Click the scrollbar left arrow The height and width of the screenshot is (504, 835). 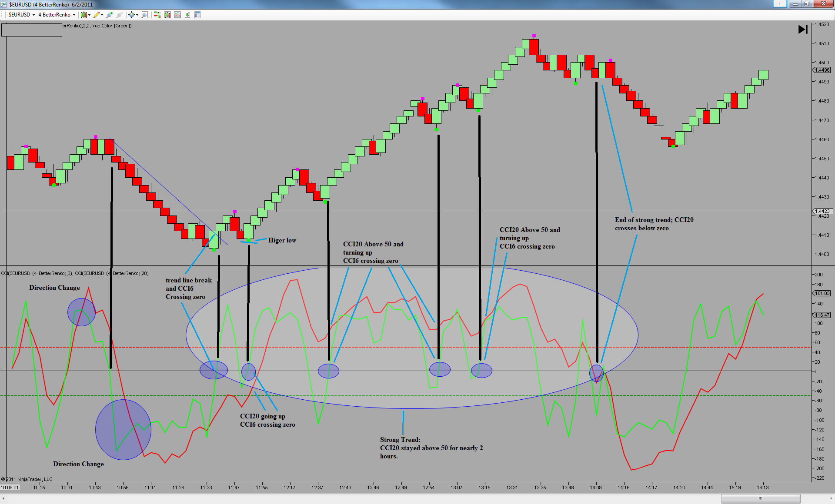click(4, 498)
